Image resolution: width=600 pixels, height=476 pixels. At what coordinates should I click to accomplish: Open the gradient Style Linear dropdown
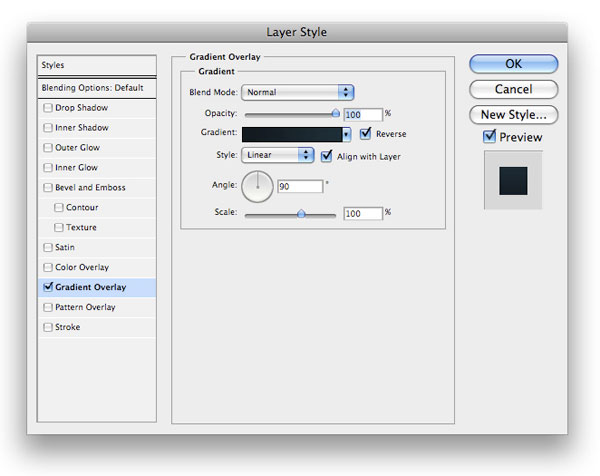[x=278, y=155]
